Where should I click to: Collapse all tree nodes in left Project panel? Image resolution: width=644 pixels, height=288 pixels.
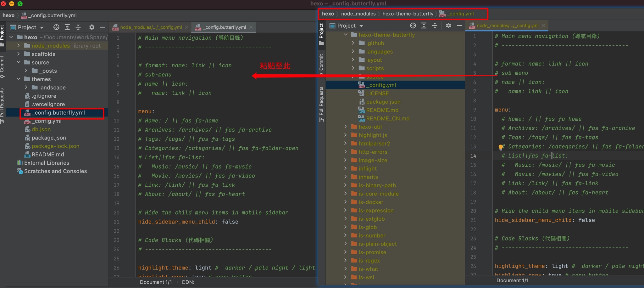tap(78, 27)
